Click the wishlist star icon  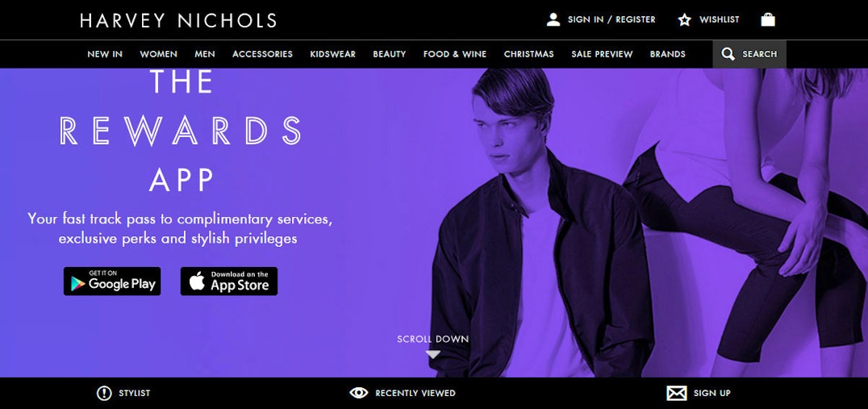[x=685, y=20]
